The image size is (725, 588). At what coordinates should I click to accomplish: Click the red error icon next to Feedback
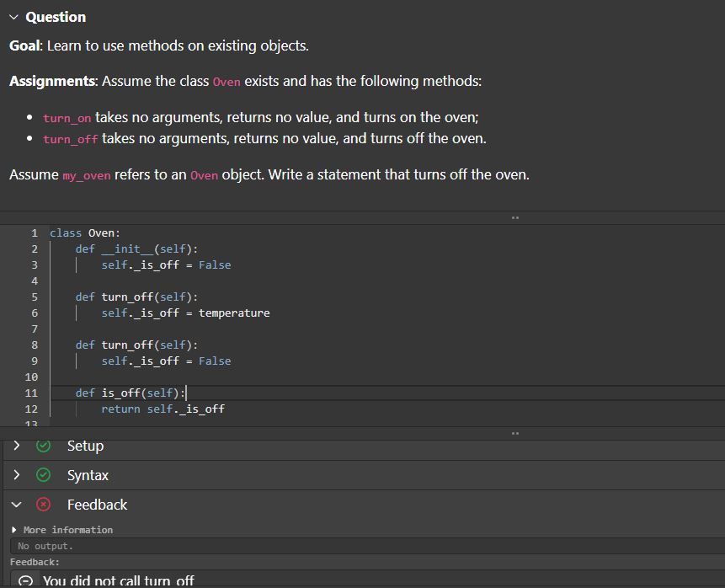pos(43,504)
